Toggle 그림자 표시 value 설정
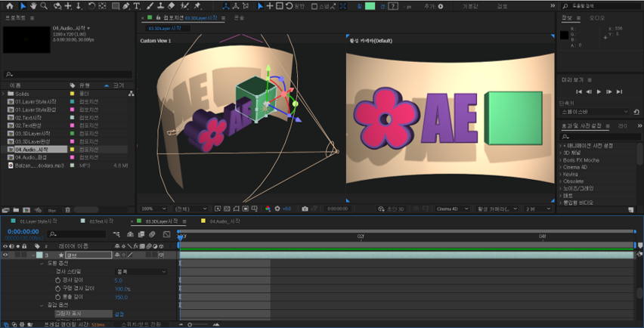This screenshot has height=328, width=644. pos(119,314)
